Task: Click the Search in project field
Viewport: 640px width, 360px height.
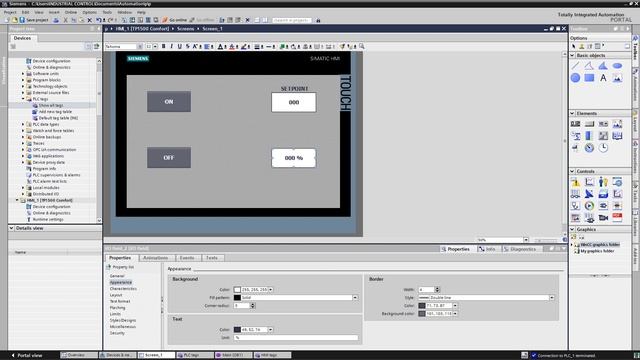Action: point(292,20)
